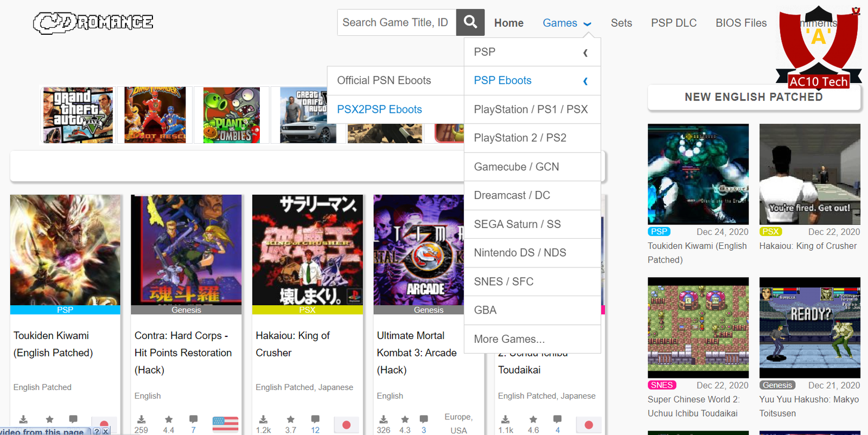The image size is (868, 435).
Task: Click download icon on Ultimate Mortal Kombat 3 card
Action: pyautogui.click(x=384, y=419)
